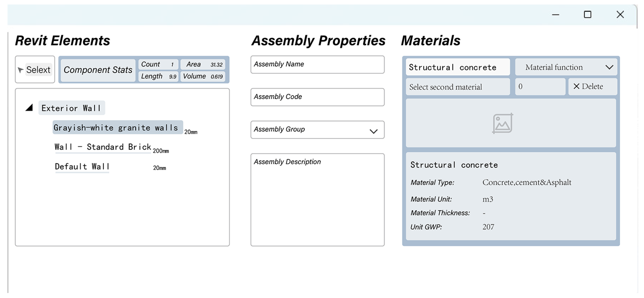Select the Default Wall item
Viewport: 644px width, 298px height.
[82, 166]
